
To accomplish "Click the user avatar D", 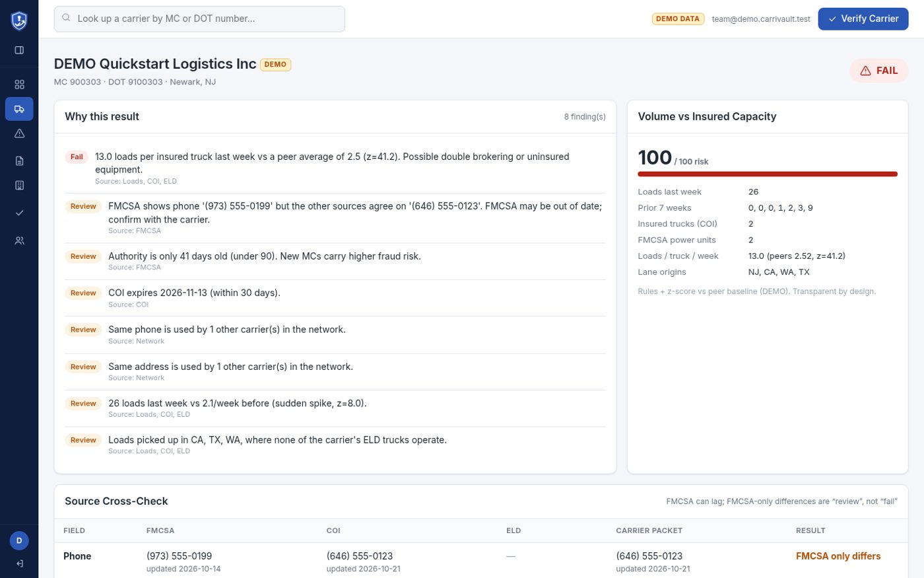I will 19,540.
